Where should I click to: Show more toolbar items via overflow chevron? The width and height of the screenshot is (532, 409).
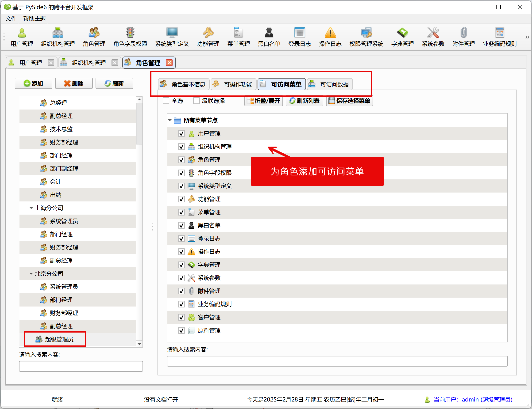(527, 37)
